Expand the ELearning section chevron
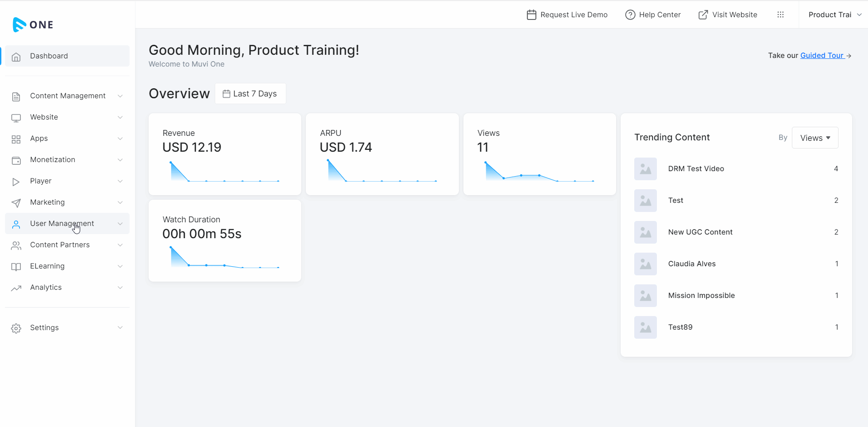Screen dimensions: 868x427 click(x=120, y=266)
